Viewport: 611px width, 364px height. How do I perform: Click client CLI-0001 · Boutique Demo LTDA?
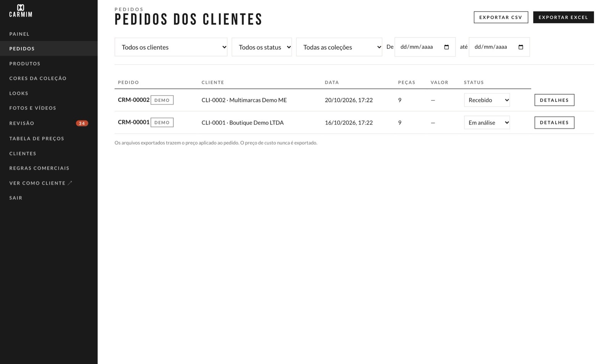242,122
